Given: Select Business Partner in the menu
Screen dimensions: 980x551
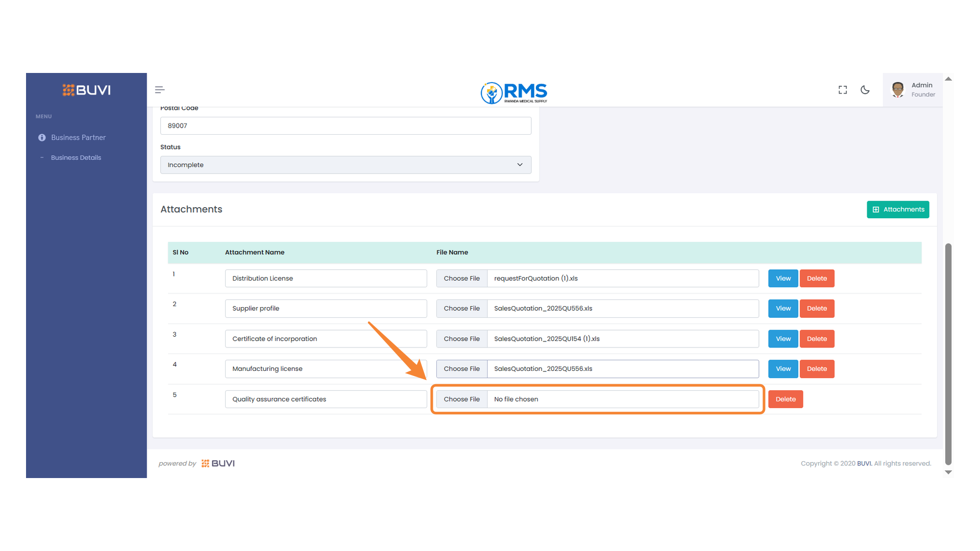Looking at the screenshot, I should (78, 137).
